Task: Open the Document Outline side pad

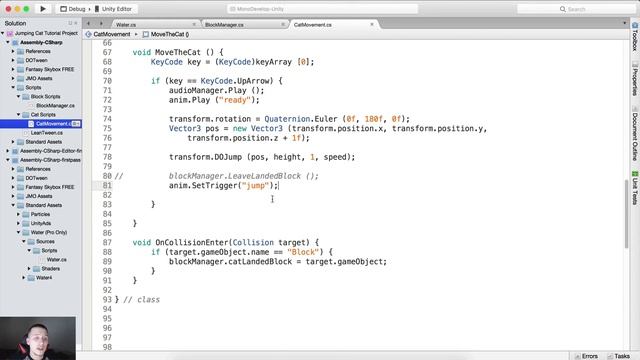Action: tap(635, 133)
